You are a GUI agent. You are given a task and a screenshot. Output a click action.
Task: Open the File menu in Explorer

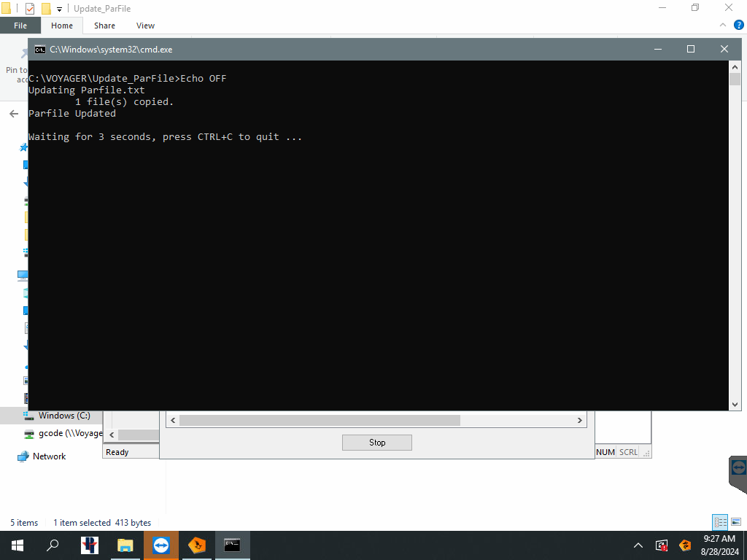20,26
